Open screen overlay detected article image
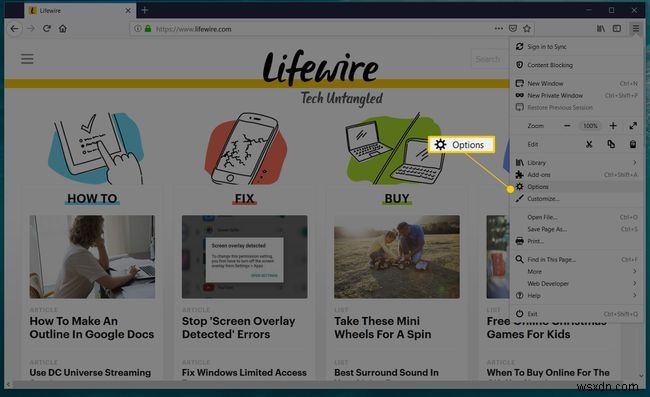The image size is (650, 397). coord(245,257)
